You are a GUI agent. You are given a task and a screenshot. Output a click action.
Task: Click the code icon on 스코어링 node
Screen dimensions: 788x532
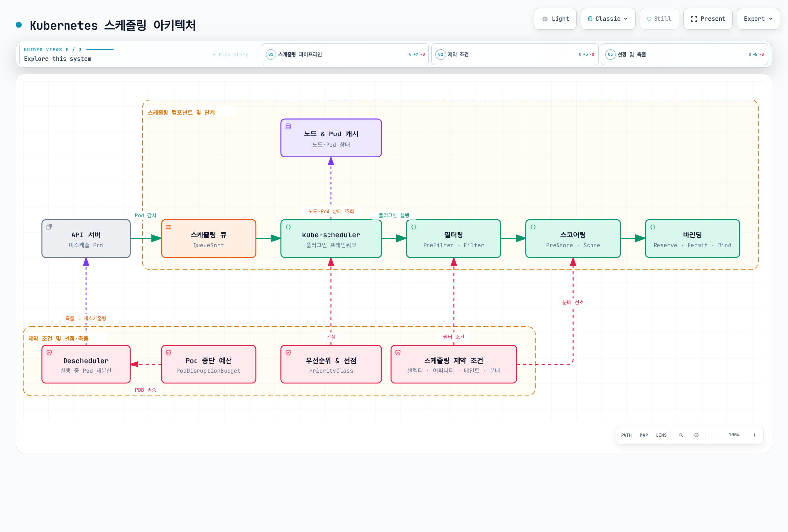(x=533, y=227)
